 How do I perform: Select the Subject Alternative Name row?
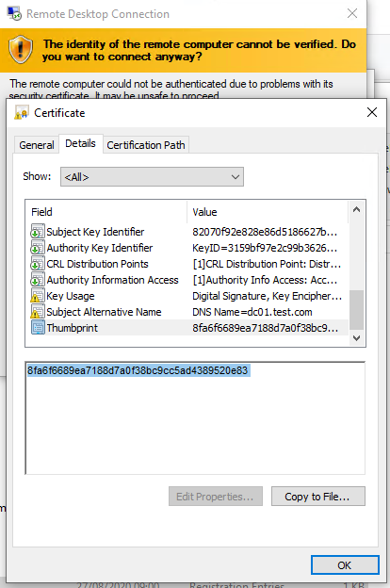pos(187,312)
